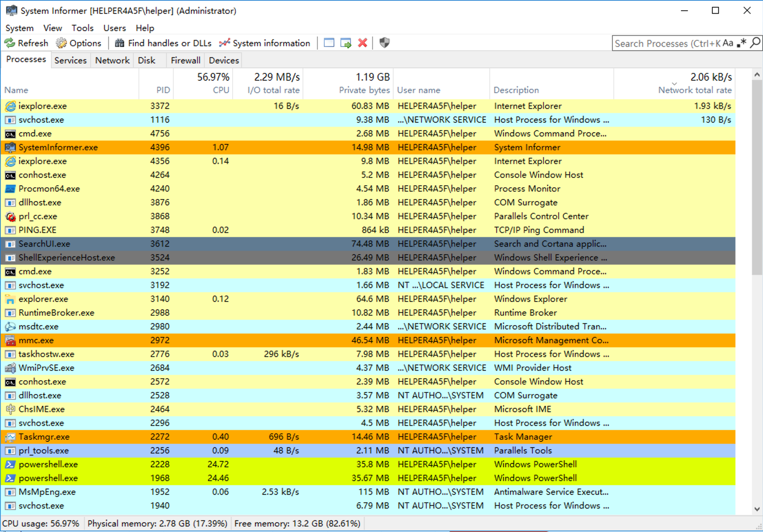Screen dimensions: 763x532
Task: Sort by Network total rate column
Action: point(694,90)
